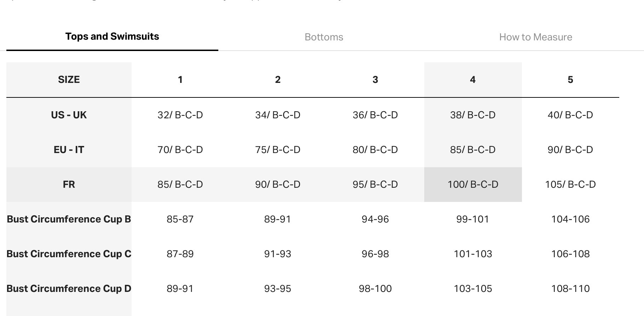The height and width of the screenshot is (316, 644).
Task: Click the 38/ B-C-D cell
Action: pos(473,115)
